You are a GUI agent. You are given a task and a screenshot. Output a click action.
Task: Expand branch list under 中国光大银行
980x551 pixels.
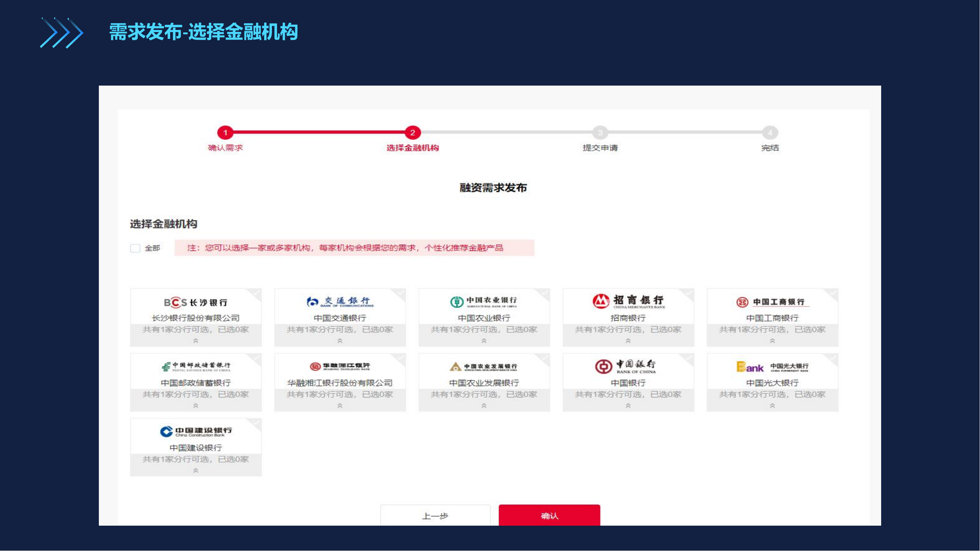(x=772, y=406)
